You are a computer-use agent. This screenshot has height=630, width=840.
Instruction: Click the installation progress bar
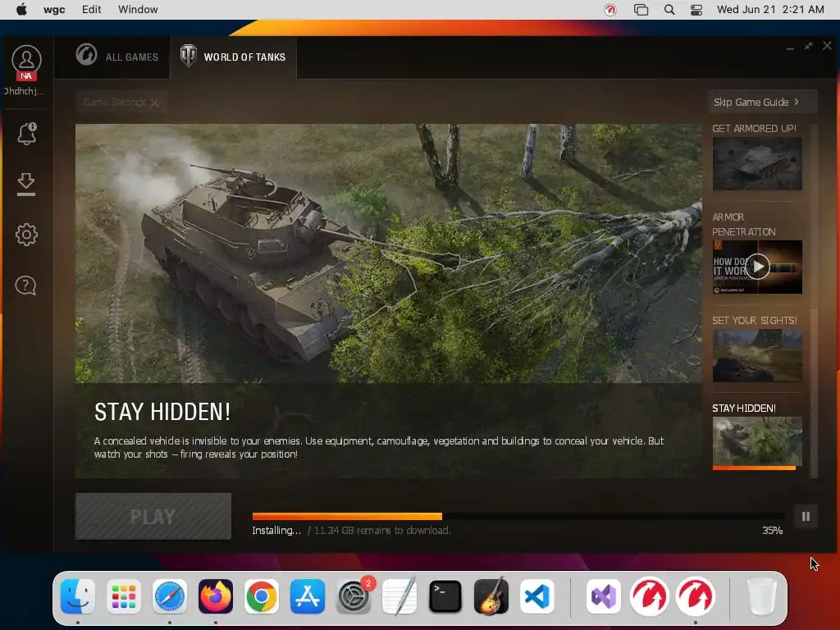[x=518, y=517]
